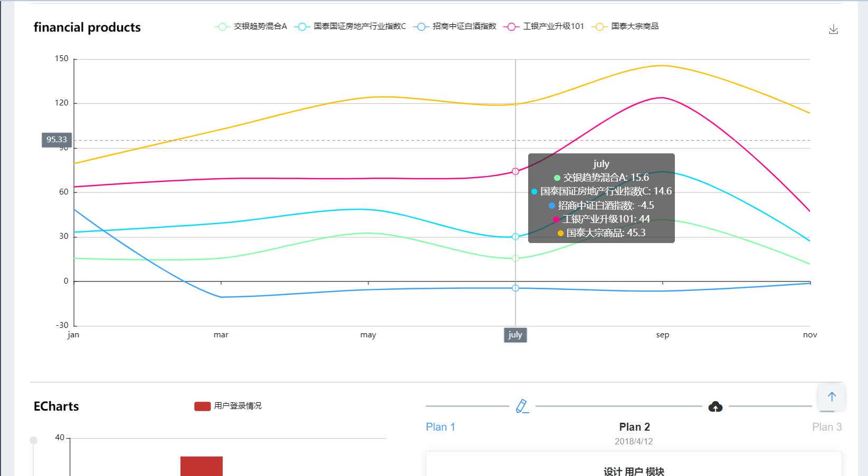Click the cloud upload icon on timeline
The image size is (868, 476).
coord(715,406)
